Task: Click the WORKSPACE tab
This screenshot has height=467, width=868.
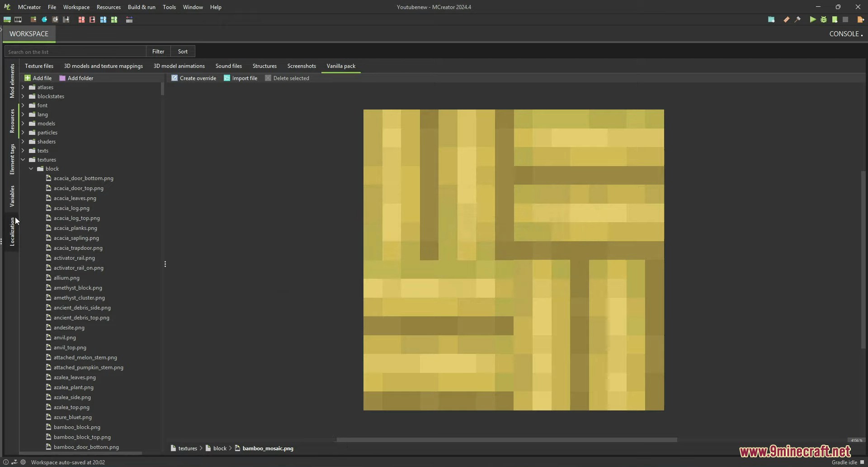Action: [x=29, y=34]
